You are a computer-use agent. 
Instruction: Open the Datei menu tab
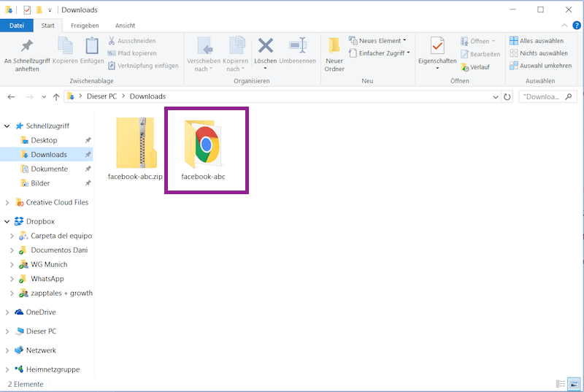17,26
